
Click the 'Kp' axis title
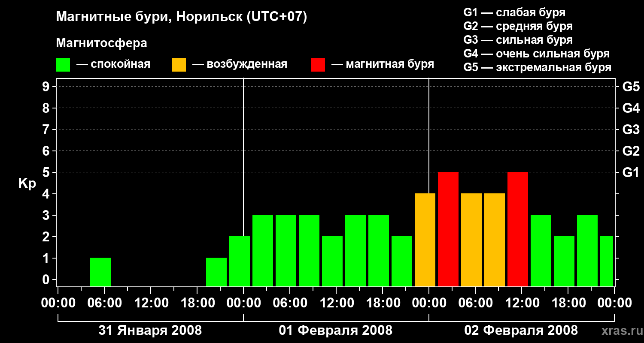[x=27, y=184]
